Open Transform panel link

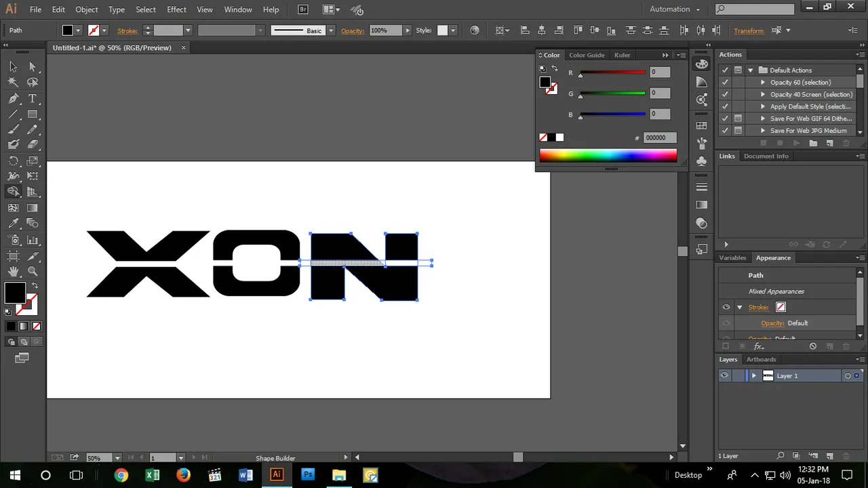[x=749, y=30]
